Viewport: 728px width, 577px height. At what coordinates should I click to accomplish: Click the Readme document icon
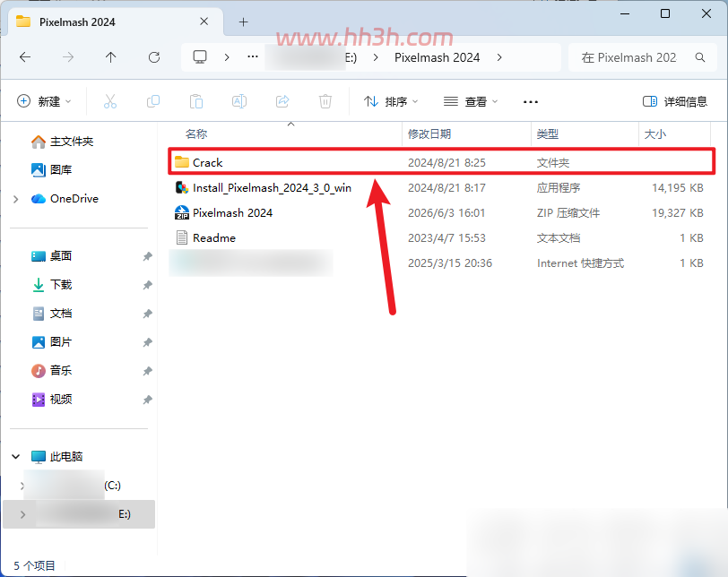pos(182,238)
